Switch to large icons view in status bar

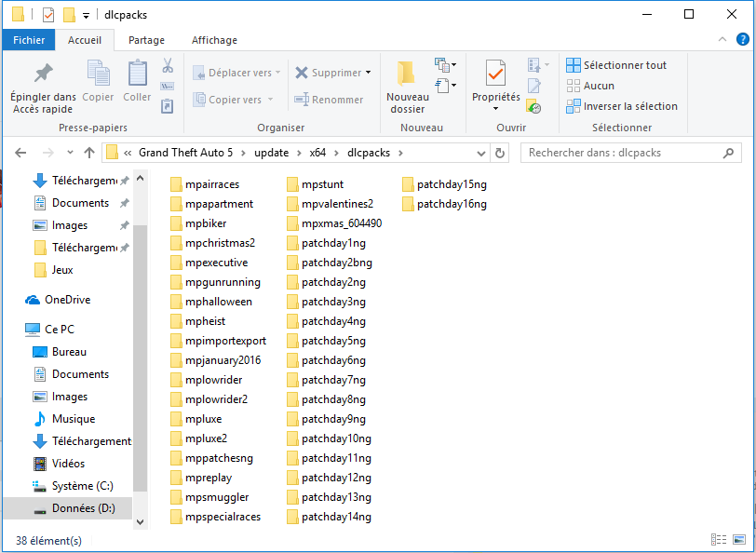(739, 539)
